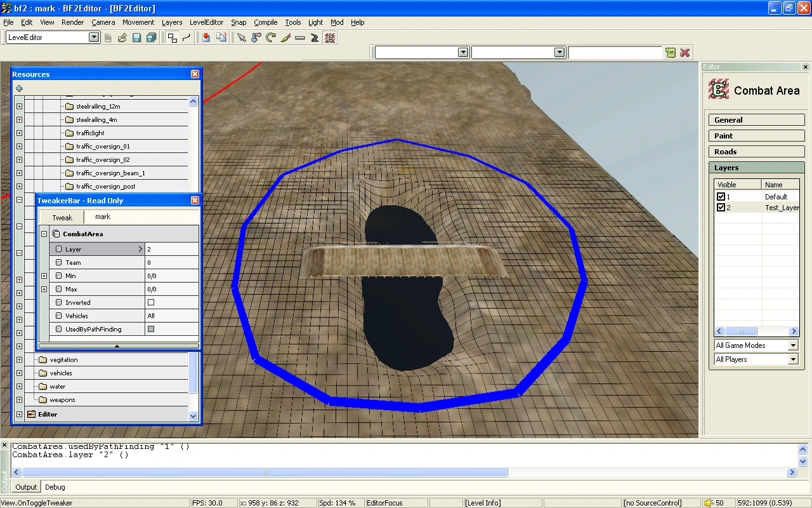
Task: Open the All Players dropdown
Action: [x=793, y=359]
